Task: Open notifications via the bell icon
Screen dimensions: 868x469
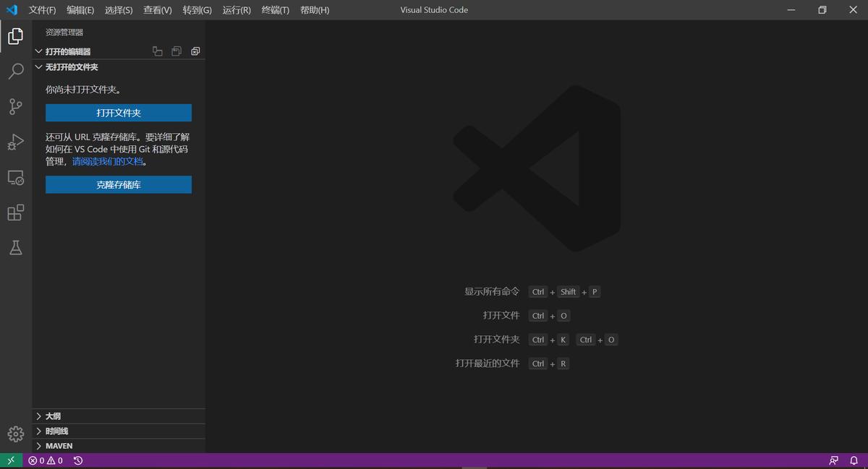Action: tap(854, 460)
